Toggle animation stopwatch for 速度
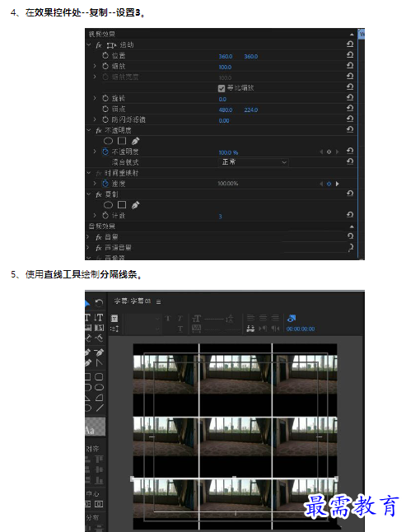This screenshot has width=406, height=532. [x=105, y=184]
